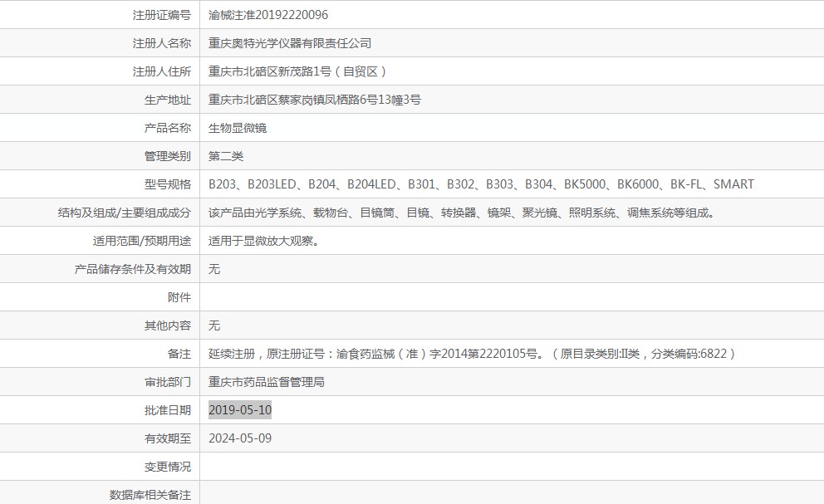Screen dimensions: 824x504
Task: Click the 其他内容 label
Action: tap(168, 325)
